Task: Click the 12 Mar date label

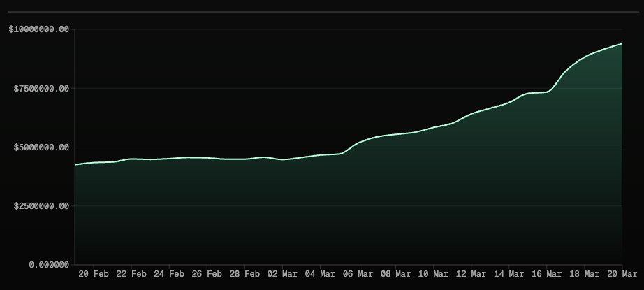Action: [471, 274]
